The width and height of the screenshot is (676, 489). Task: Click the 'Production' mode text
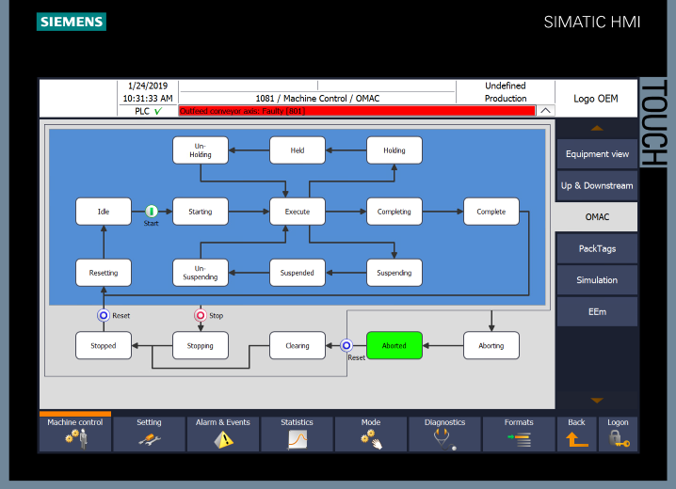[x=505, y=98]
